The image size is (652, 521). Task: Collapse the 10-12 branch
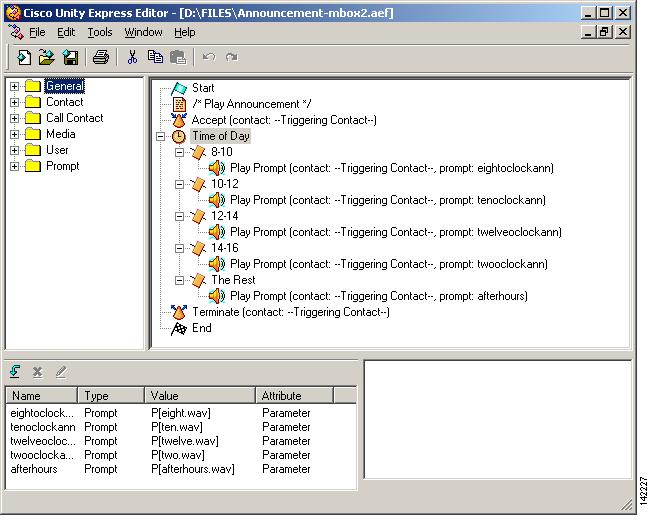(179, 184)
